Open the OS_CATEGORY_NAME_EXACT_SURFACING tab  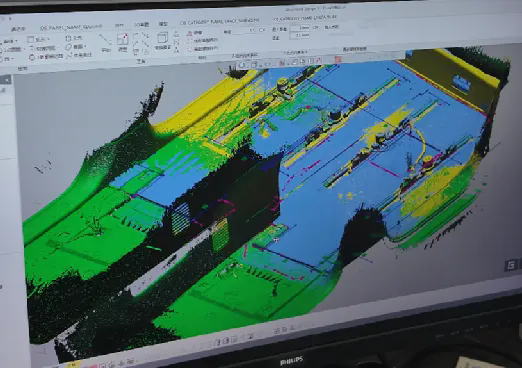click(219, 22)
